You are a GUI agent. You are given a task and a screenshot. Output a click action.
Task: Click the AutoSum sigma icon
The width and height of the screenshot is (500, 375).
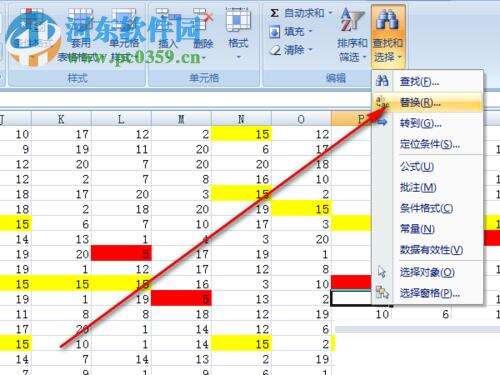(x=274, y=13)
